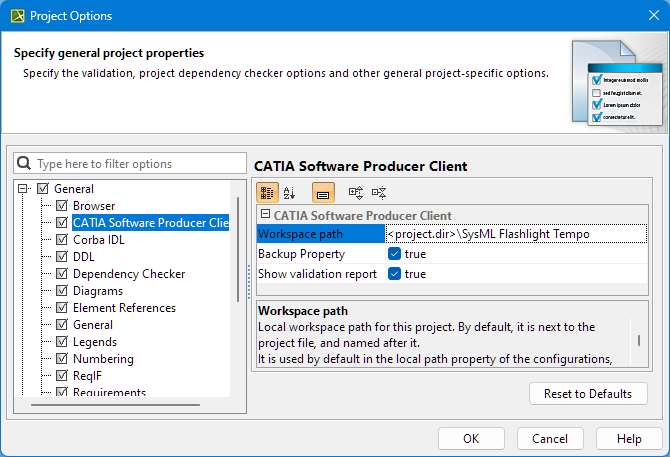Click the Project Options title bar icon

click(16, 16)
